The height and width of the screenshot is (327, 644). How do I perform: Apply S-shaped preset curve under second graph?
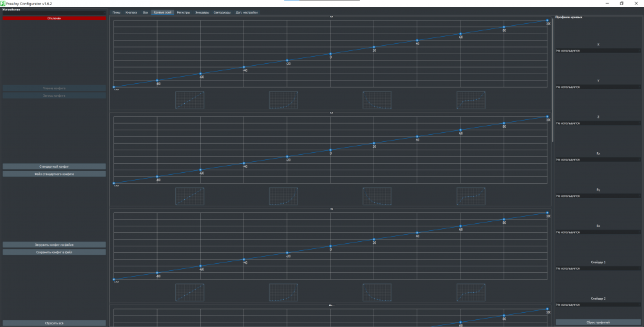tap(471, 196)
